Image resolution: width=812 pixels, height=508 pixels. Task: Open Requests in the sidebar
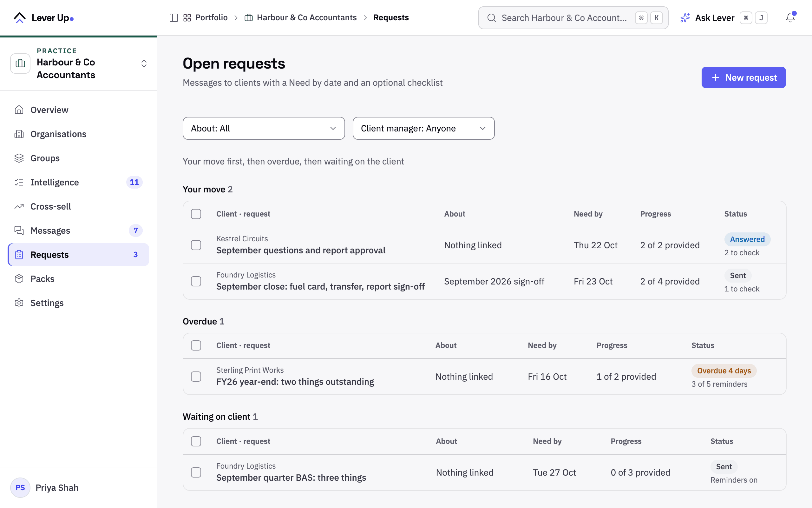click(x=79, y=255)
